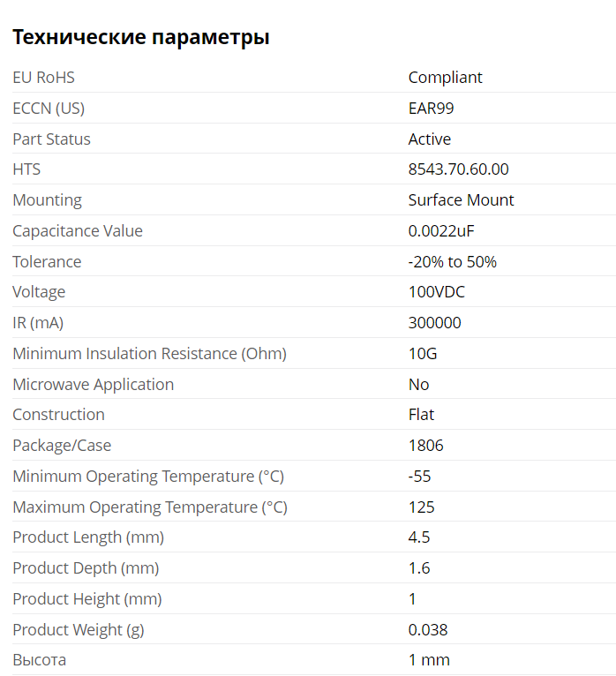The image size is (616, 676).
Task: Click the "Surface Mount" mounting value
Action: pyautogui.click(x=461, y=200)
